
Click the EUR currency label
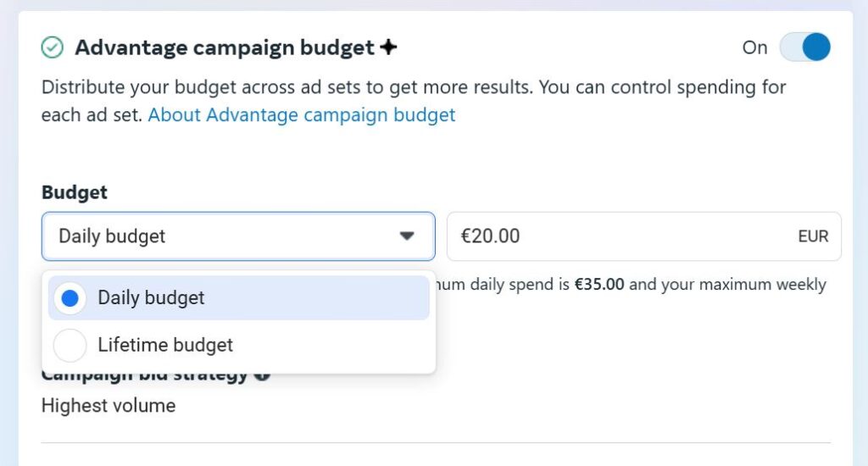tap(813, 236)
